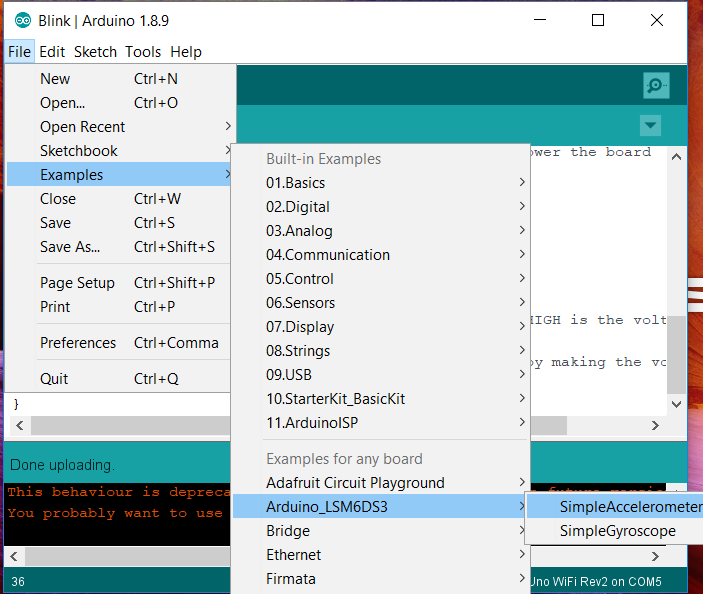This screenshot has height=594, width=703.
Task: Click editor vertical scrollbar down arrow
Action: point(677,404)
